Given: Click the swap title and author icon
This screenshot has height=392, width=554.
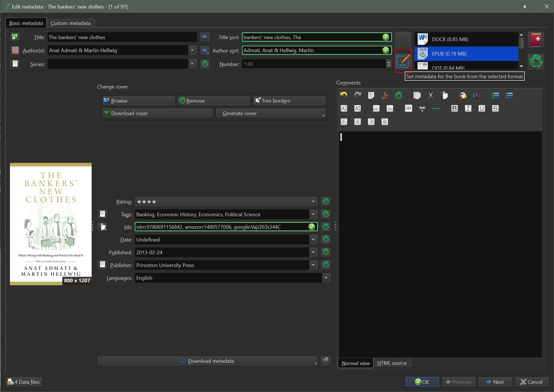Looking at the screenshot, I should click(x=15, y=37).
